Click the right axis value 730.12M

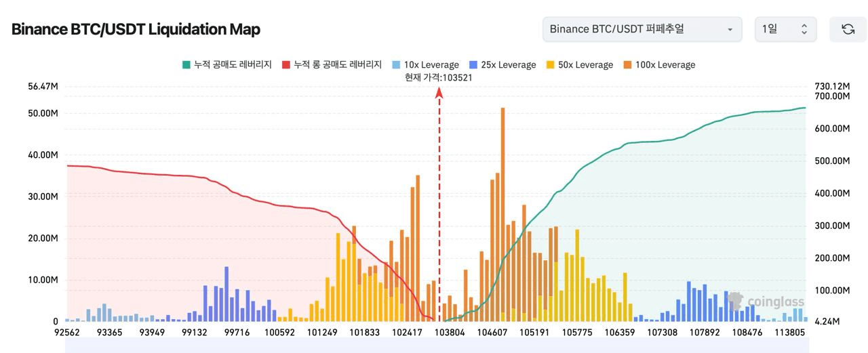pyautogui.click(x=831, y=86)
